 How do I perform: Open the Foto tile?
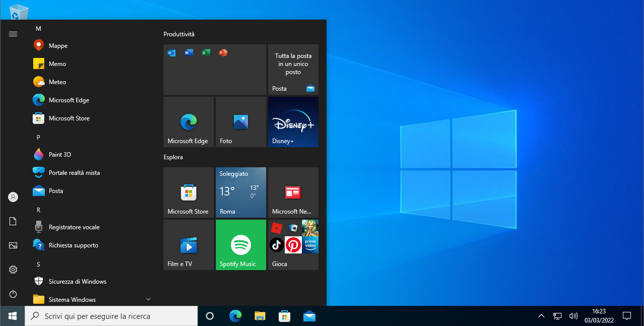pos(241,122)
